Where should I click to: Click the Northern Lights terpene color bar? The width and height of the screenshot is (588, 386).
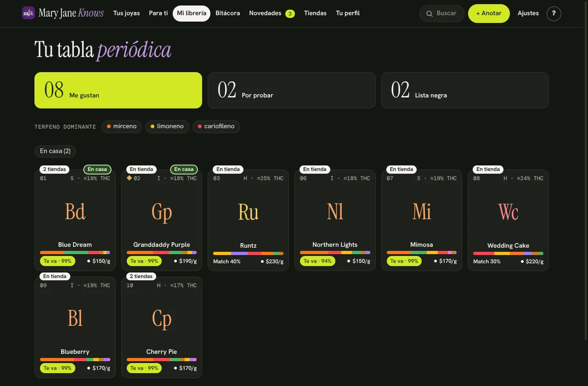[x=335, y=253]
